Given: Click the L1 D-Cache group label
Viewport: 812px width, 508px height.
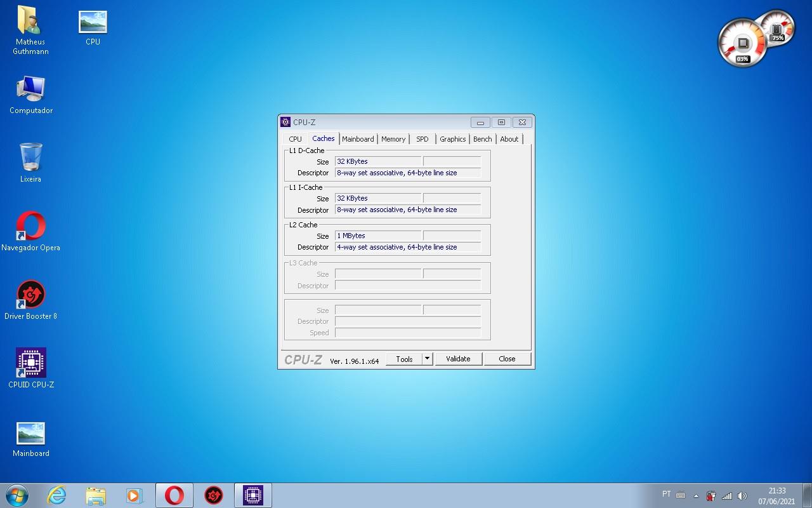Looking at the screenshot, I should (306, 150).
